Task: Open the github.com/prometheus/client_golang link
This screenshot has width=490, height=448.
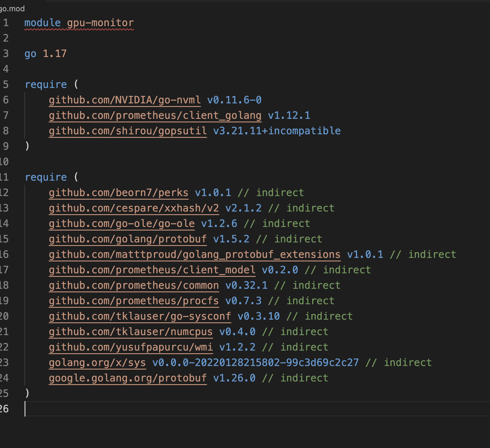Action: point(155,116)
